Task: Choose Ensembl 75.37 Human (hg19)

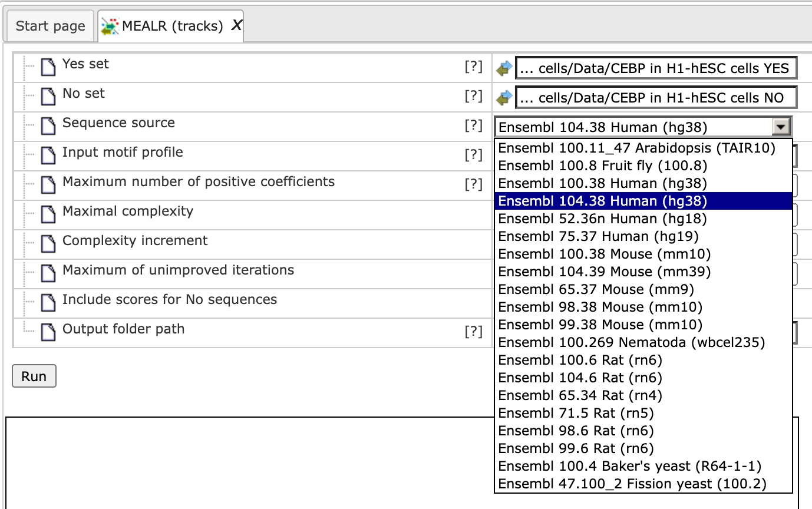Action: pos(643,236)
